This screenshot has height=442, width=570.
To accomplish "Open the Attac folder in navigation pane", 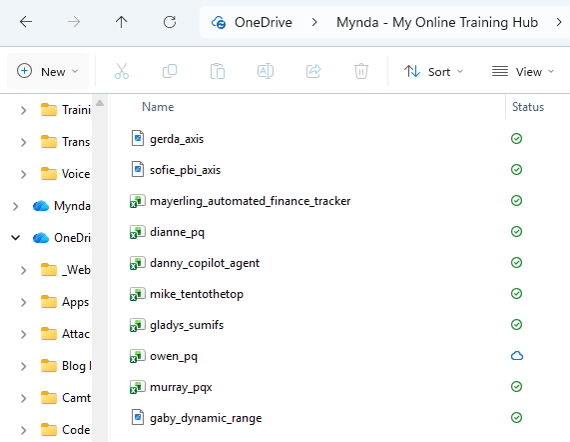I will pyautogui.click(x=65, y=334).
